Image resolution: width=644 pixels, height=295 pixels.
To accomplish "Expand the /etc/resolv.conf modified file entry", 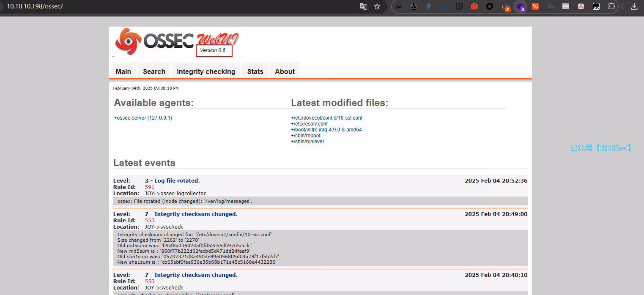I will point(309,124).
